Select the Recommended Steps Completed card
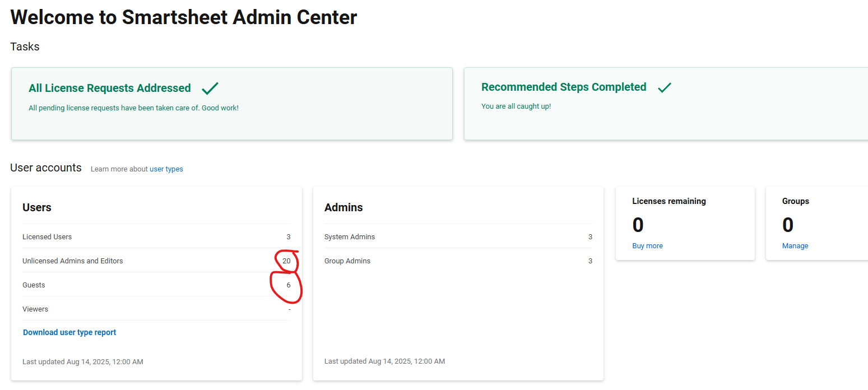 [666, 104]
